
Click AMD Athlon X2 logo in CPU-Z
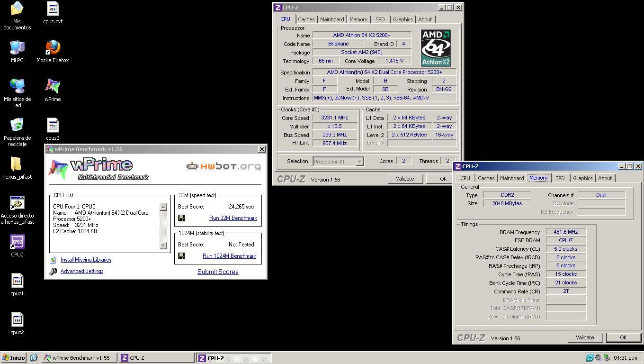(x=436, y=48)
